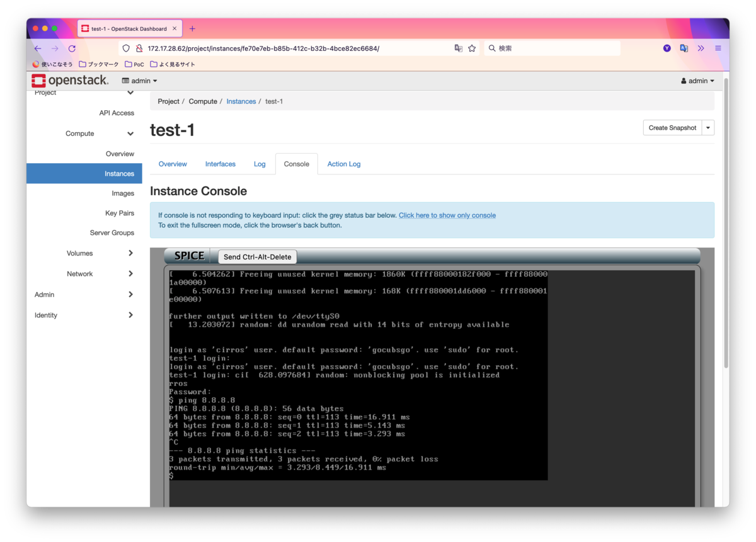This screenshot has height=542, width=756.
Task: Select Instances in the sidebar
Action: 84,173
